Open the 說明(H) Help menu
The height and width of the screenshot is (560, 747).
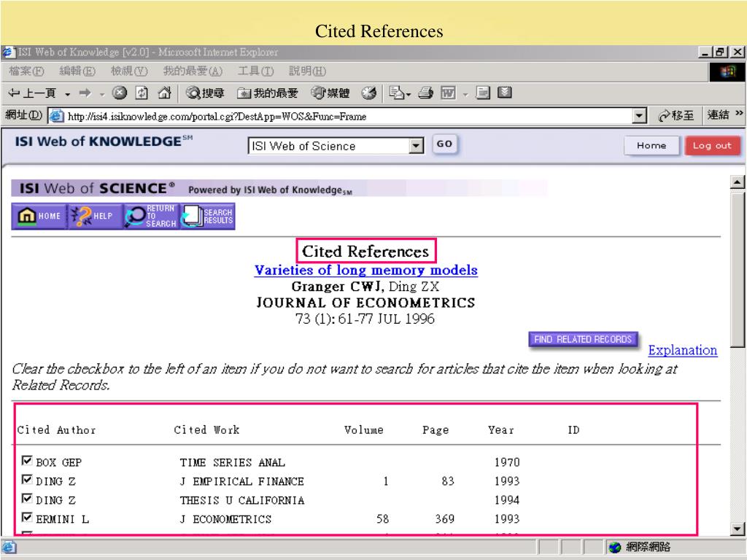[307, 71]
